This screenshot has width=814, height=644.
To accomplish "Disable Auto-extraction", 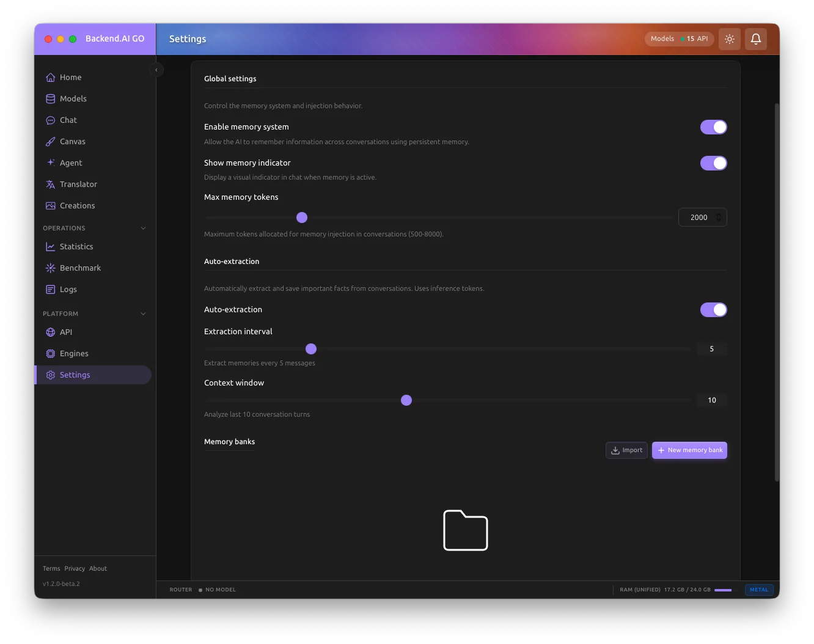I will [x=713, y=310].
